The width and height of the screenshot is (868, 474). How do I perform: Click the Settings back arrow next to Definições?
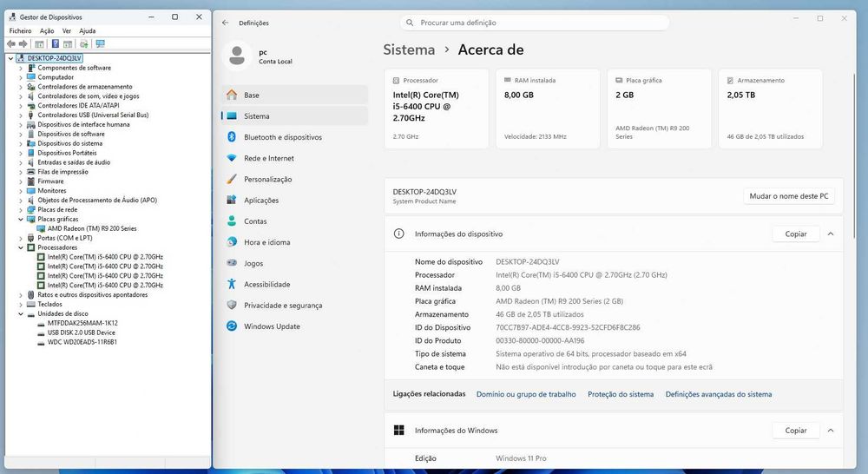coord(225,23)
